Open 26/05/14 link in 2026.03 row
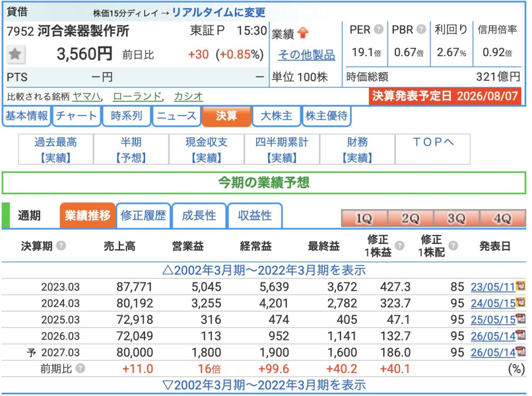This screenshot has height=396, width=532. (493, 336)
